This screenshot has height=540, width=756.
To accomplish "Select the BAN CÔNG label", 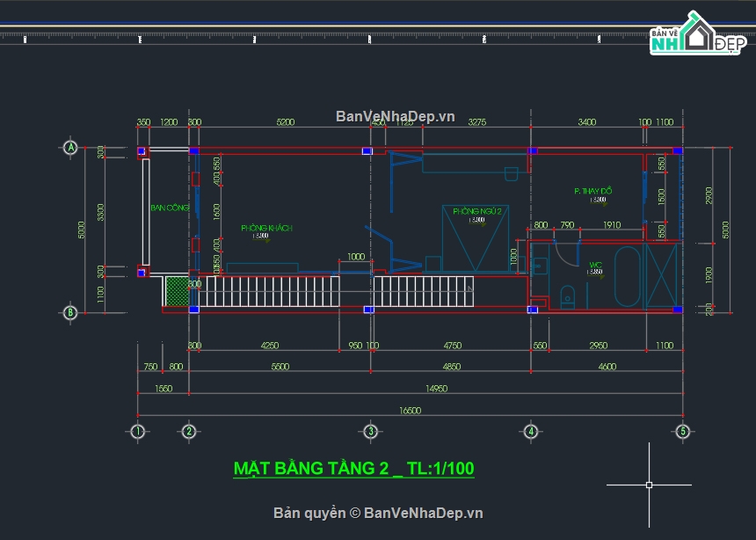I will (169, 208).
